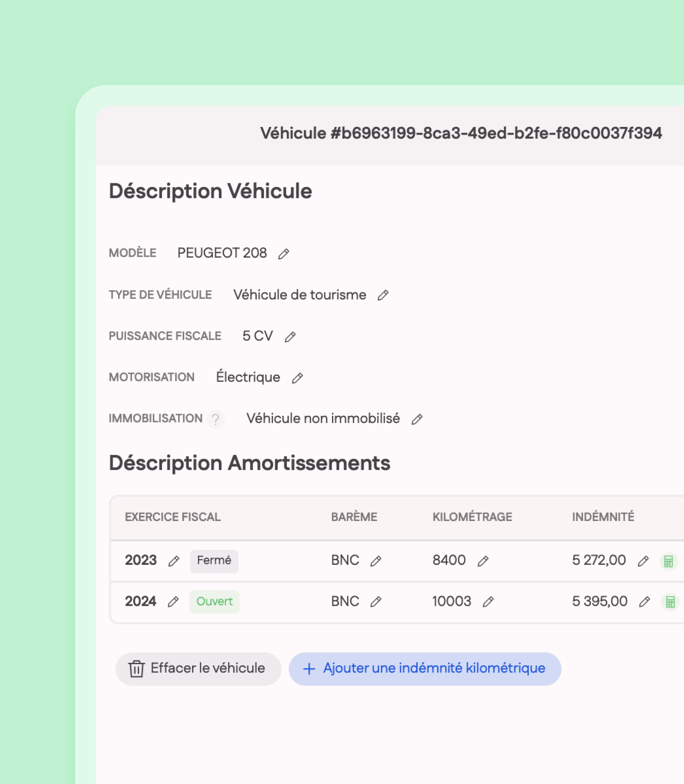Viewport: 684px width, 784px height.
Task: Click the 5 CV value
Action: [258, 336]
